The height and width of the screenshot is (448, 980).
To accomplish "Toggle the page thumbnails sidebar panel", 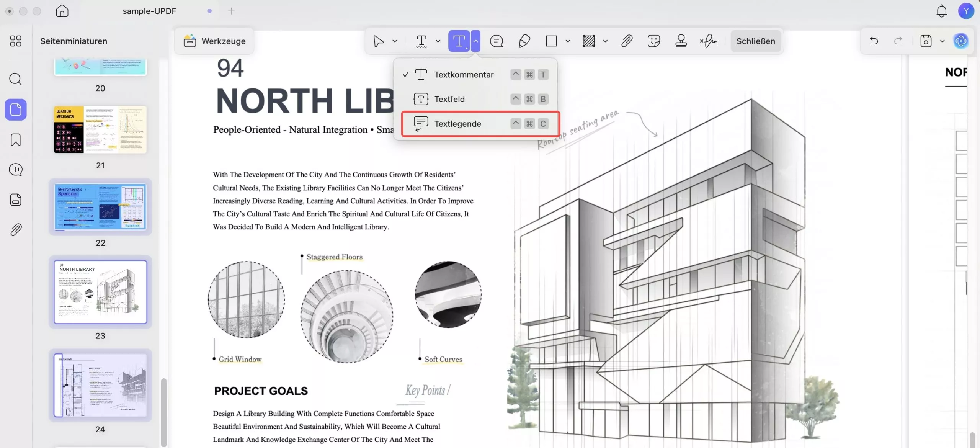I will click(x=16, y=110).
